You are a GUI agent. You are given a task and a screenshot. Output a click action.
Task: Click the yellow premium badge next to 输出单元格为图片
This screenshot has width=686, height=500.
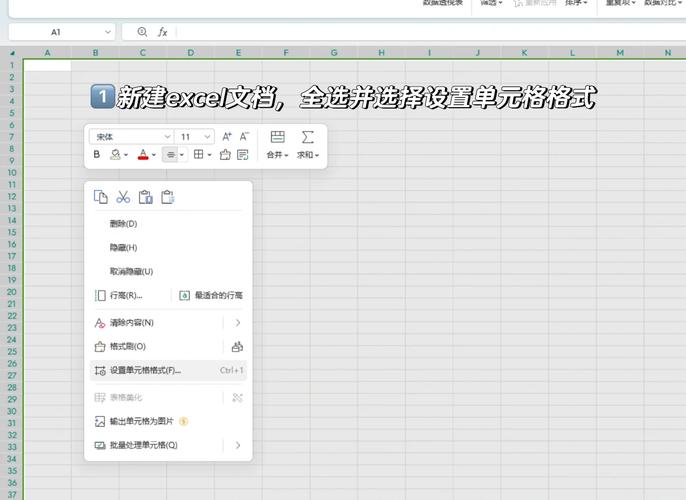[184, 421]
